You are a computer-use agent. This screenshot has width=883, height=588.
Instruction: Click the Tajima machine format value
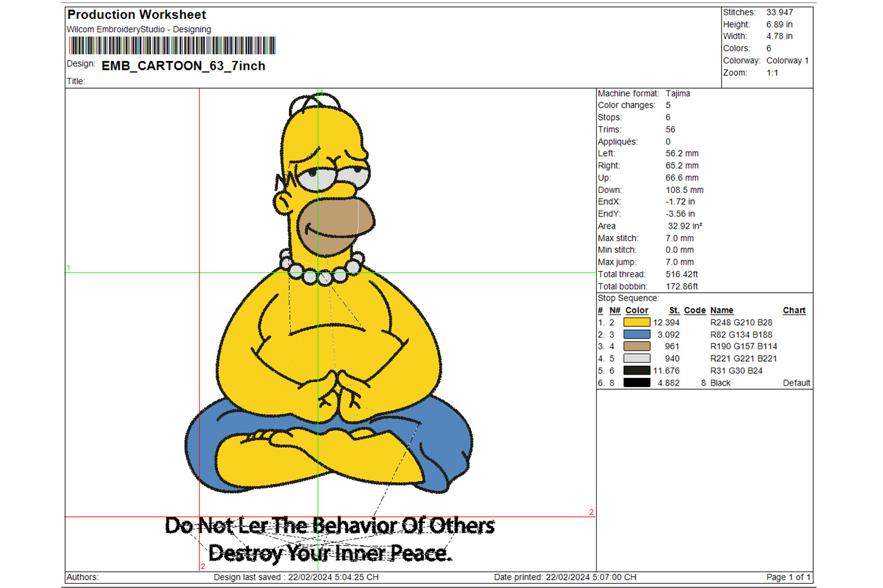click(678, 93)
